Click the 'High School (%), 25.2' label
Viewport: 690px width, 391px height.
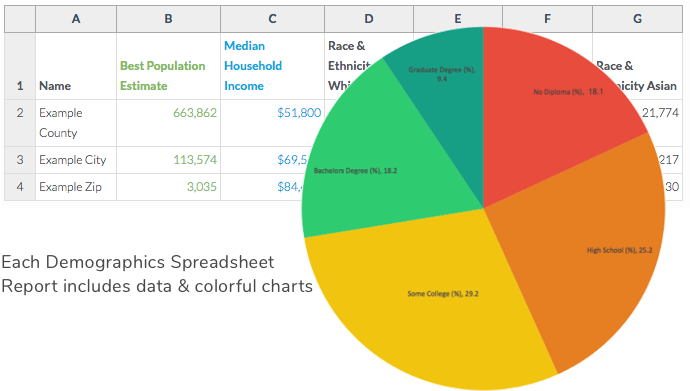[x=620, y=250]
